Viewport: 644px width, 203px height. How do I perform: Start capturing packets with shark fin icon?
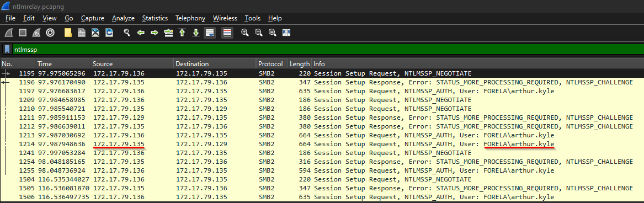coord(9,33)
